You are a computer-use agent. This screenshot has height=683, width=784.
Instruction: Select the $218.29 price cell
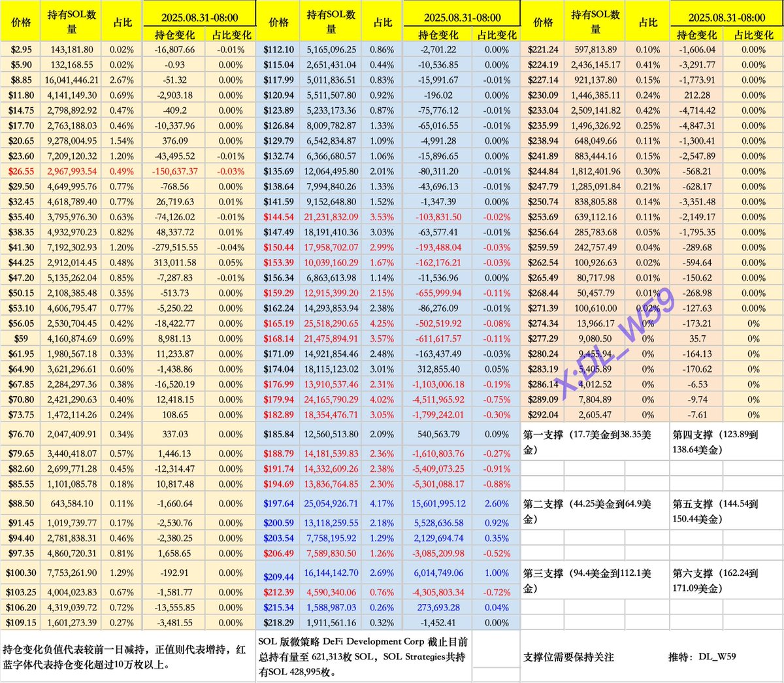[278, 623]
